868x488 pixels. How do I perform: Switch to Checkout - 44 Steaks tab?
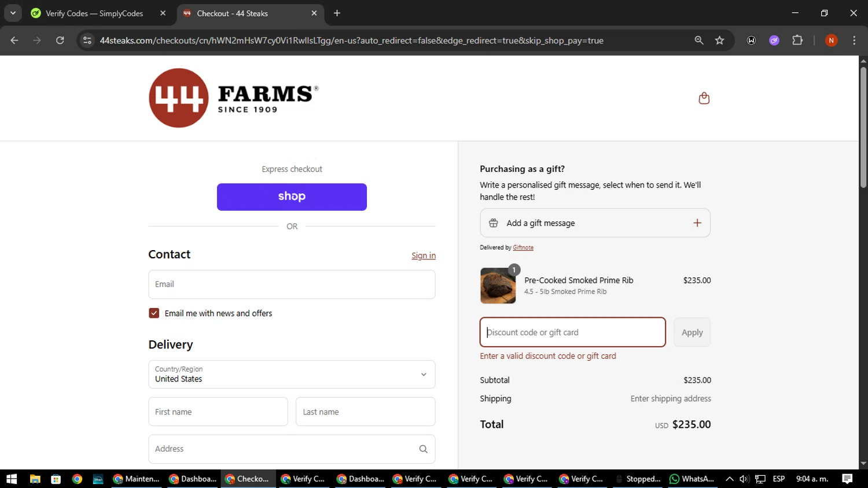click(x=251, y=13)
